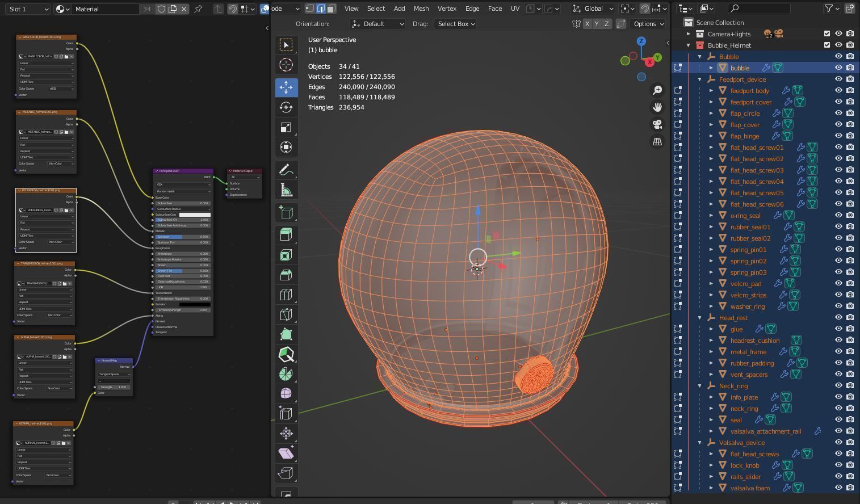Toggle Z axis mirror
Screen dimensions: 860x504
tap(607, 24)
